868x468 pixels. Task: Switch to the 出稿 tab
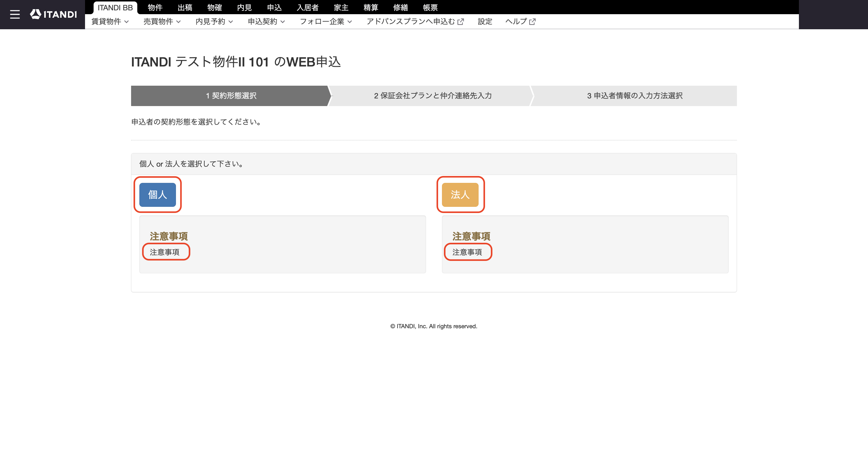pos(185,7)
